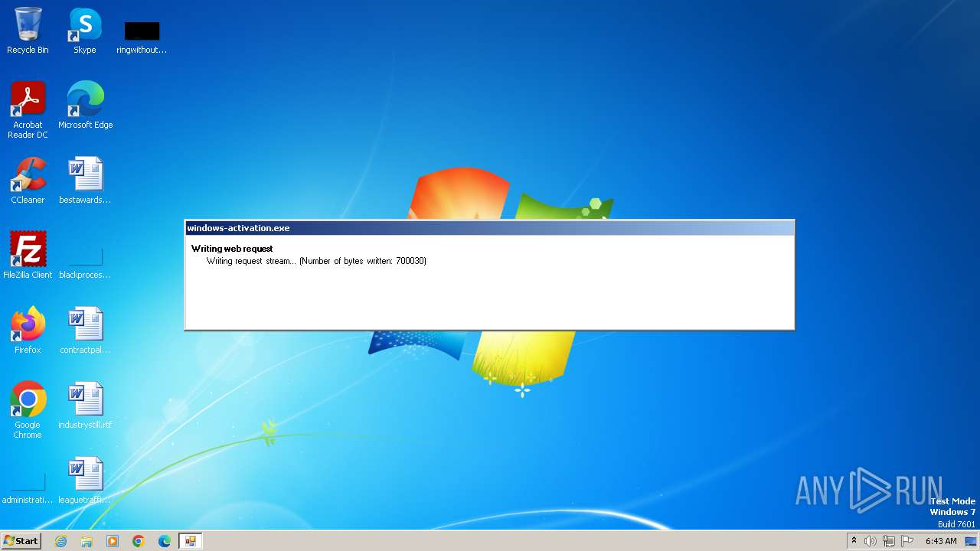Open Windows Media Player from the taskbar
This screenshot has width=980, height=551.
pos(113,541)
